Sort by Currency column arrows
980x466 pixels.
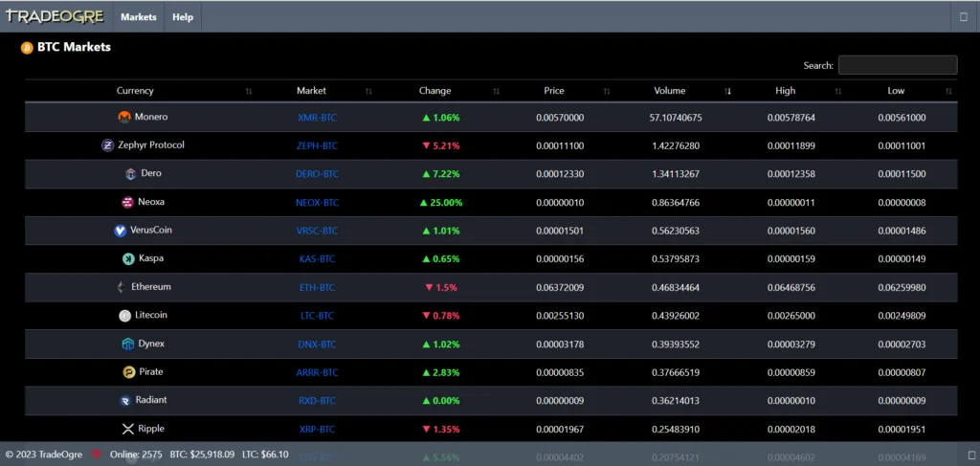[x=249, y=91]
